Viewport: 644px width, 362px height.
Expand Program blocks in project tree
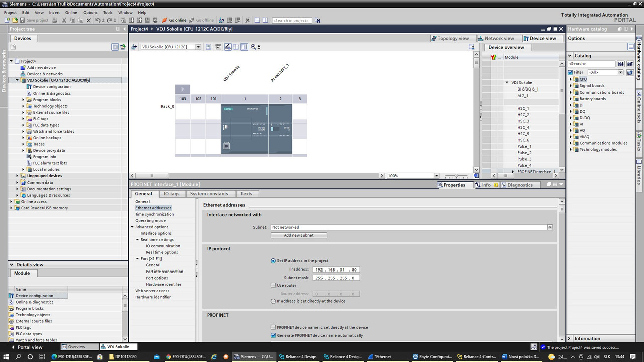pyautogui.click(x=23, y=100)
